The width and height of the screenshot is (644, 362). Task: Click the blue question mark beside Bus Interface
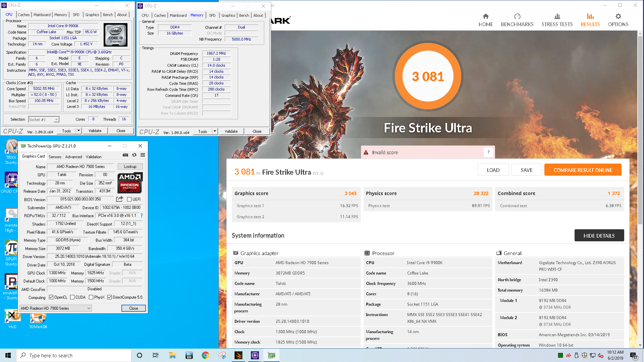pos(141,216)
